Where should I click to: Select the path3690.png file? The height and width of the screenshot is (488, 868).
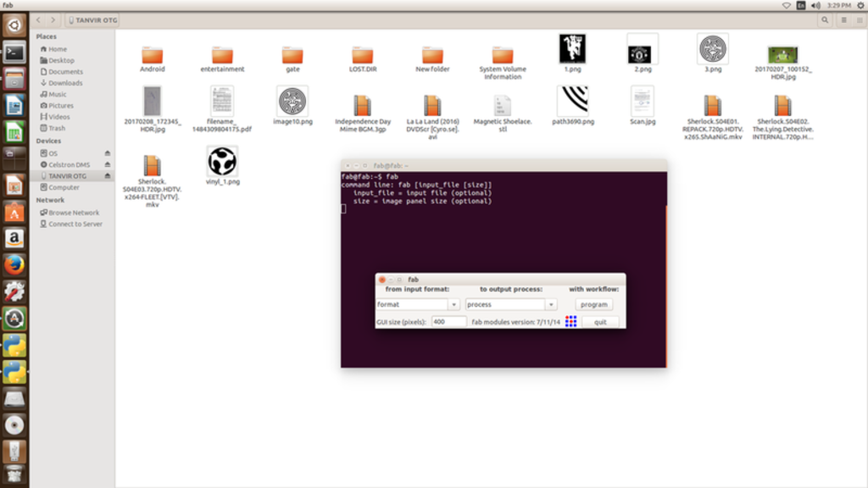[572, 105]
